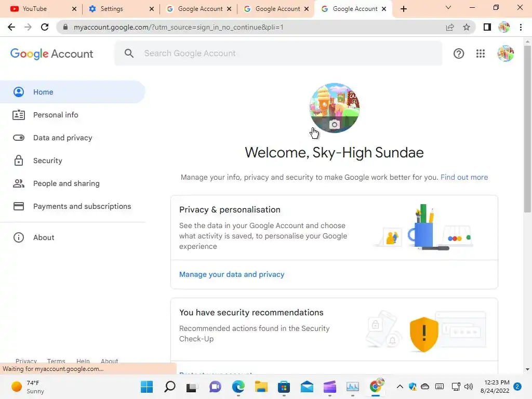Open the Security section

[x=73, y=161]
